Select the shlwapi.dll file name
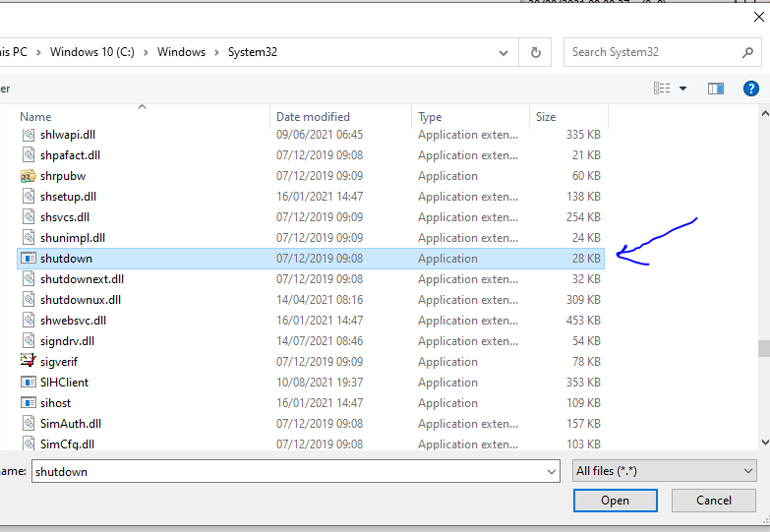The image size is (770, 532). tap(68, 135)
